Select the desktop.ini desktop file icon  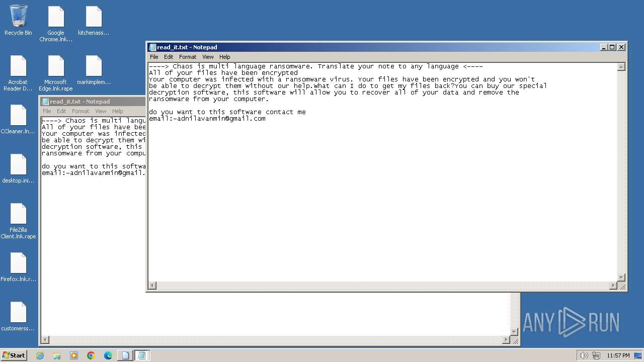[x=18, y=168]
